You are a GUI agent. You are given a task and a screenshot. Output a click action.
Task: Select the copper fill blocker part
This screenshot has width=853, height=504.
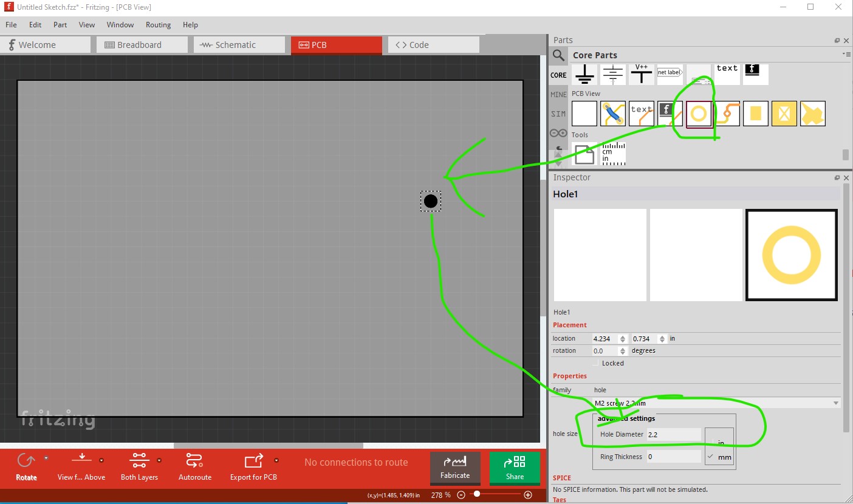[x=784, y=114]
